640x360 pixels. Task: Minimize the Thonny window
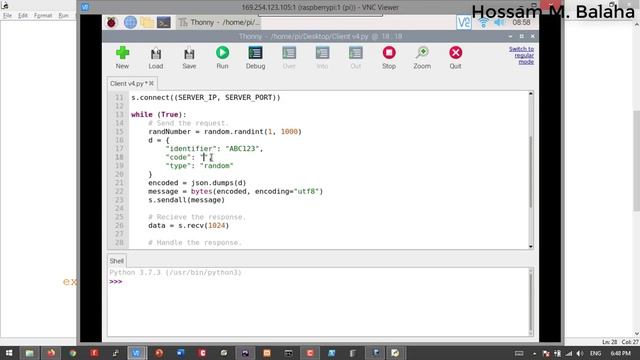(x=511, y=36)
